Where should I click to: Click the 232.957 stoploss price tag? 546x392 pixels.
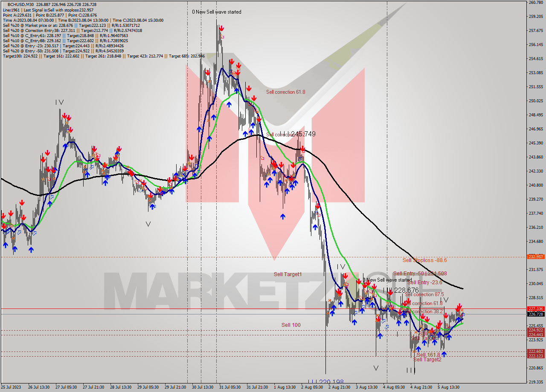(x=536, y=257)
